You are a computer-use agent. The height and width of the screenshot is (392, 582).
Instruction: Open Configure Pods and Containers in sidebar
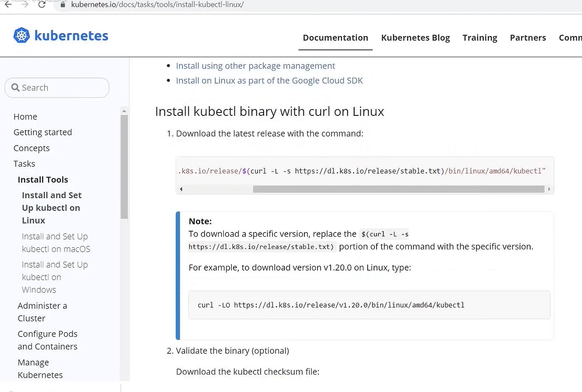coord(48,340)
